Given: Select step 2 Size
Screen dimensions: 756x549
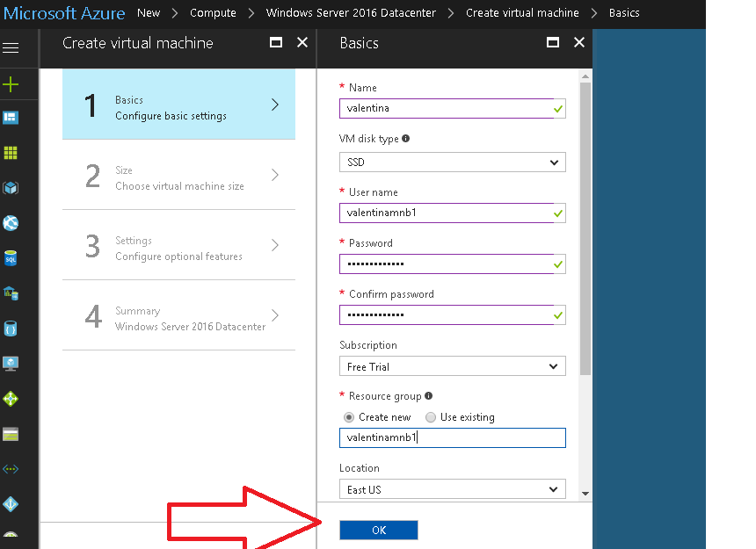Looking at the screenshot, I should 178,175.
